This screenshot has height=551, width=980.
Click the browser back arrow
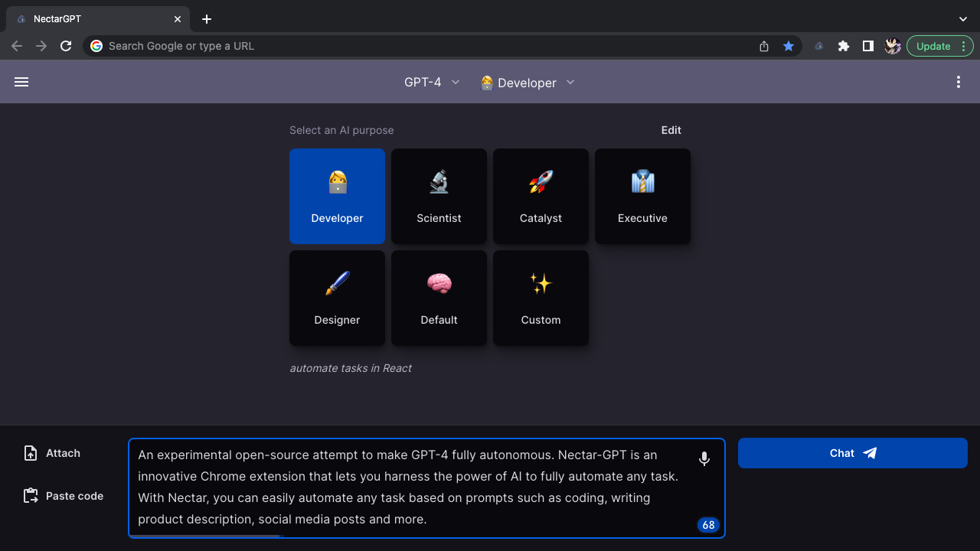click(x=17, y=46)
